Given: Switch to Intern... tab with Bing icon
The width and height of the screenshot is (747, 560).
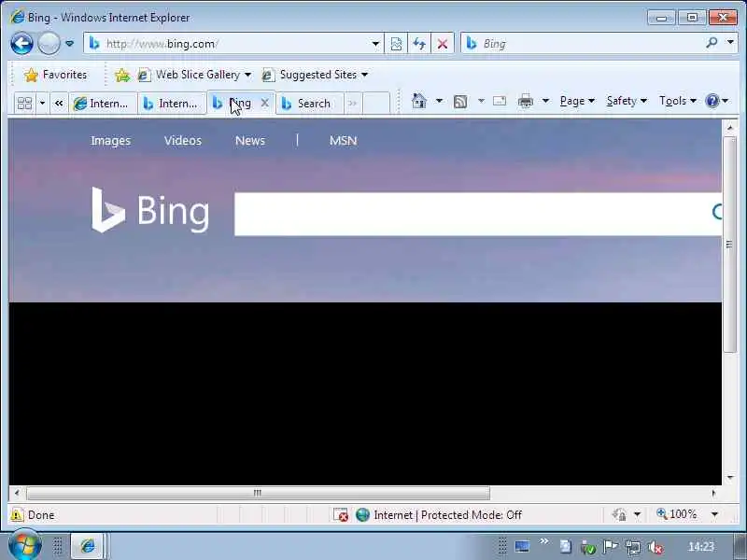Looking at the screenshot, I should click(x=172, y=104).
